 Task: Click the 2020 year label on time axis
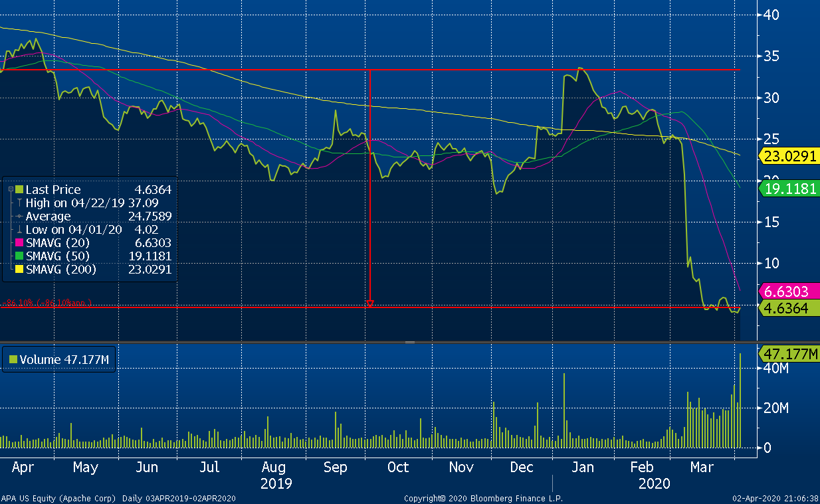(655, 484)
